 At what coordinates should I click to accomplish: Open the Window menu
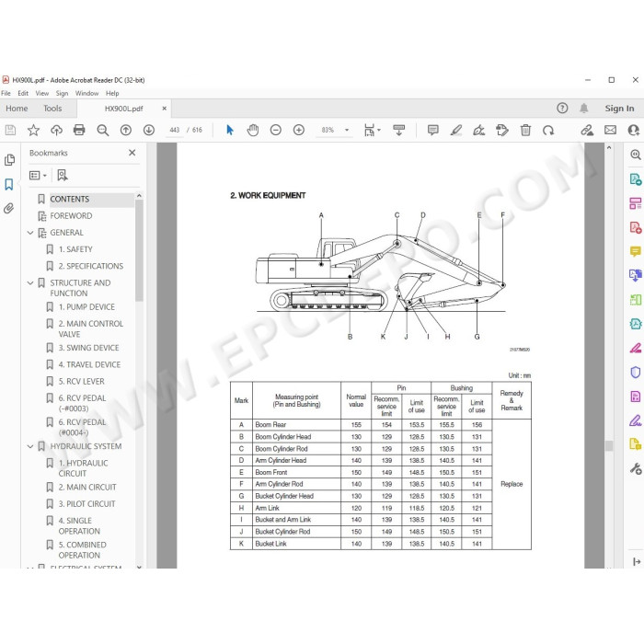tap(86, 93)
